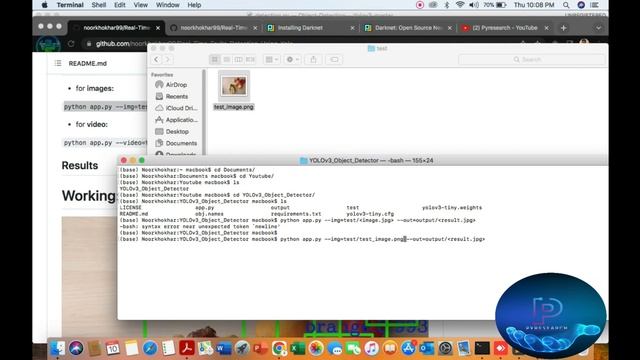Launch Outlook from the dock
640x360 pixels.
pos(427,348)
